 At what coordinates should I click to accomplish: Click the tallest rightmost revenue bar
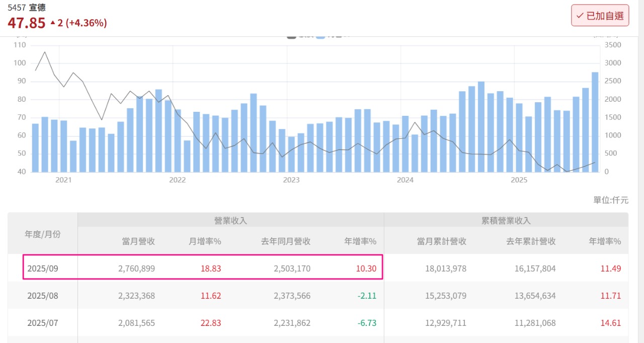click(x=595, y=122)
